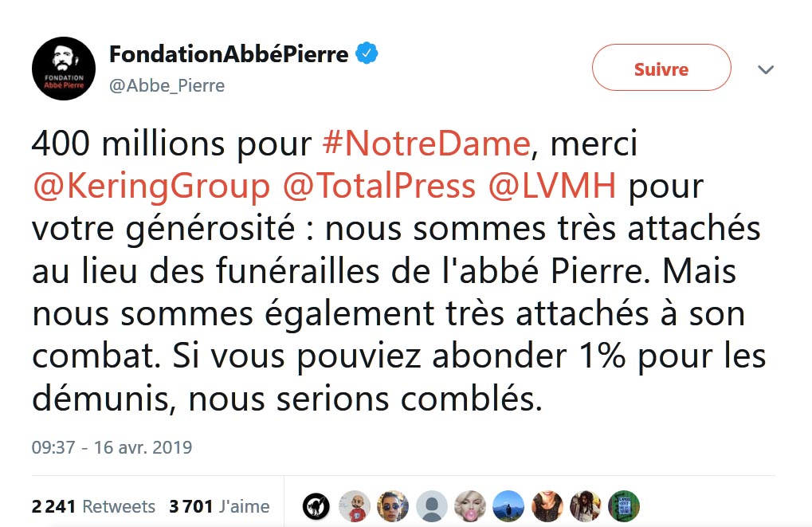Screen dimensions: 812x527
Task: View the 2 241 Retweets list
Action: pyautogui.click(x=93, y=506)
